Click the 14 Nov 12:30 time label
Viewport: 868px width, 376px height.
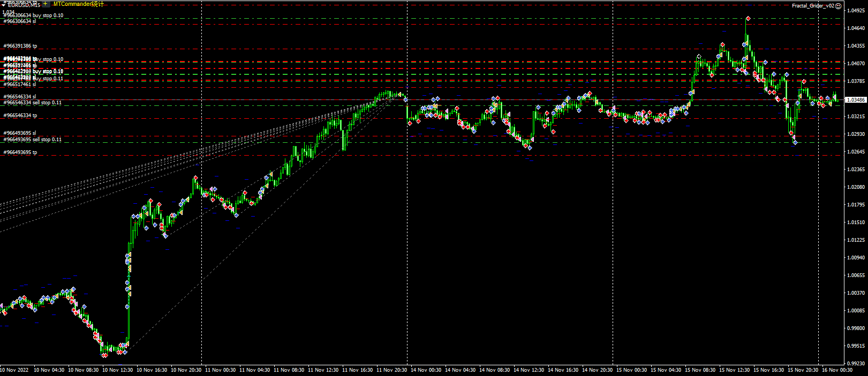click(x=529, y=370)
